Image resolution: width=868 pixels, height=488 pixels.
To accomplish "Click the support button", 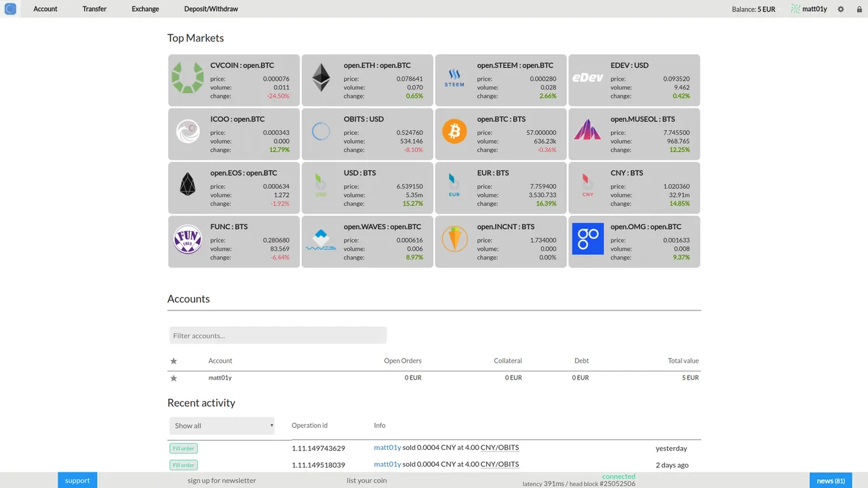I will [x=77, y=480].
